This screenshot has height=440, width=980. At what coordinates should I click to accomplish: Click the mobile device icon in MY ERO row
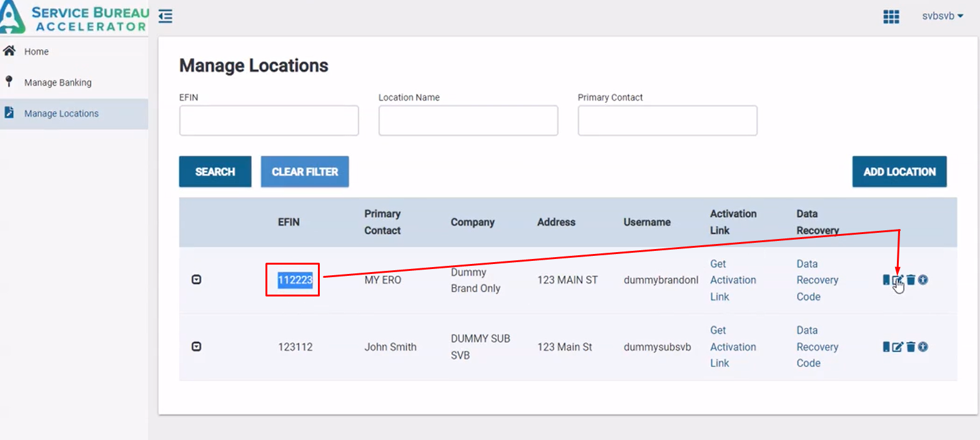(x=886, y=280)
